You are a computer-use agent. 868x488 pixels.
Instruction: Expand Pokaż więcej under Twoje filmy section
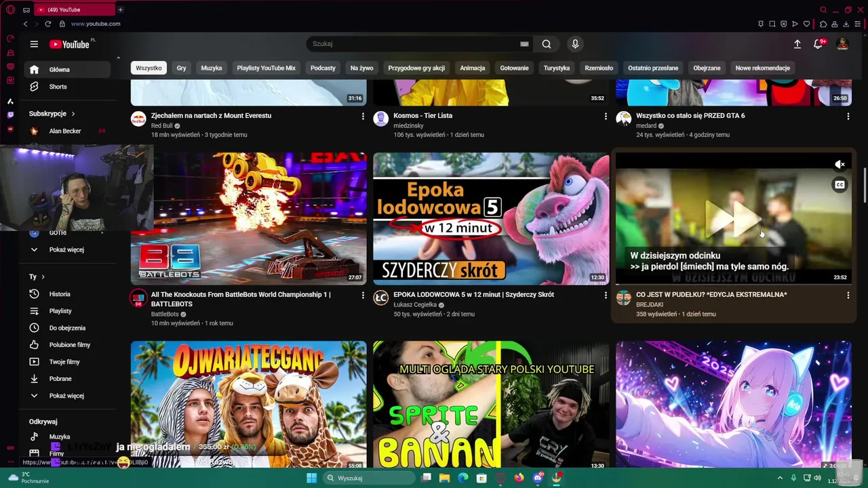click(x=66, y=396)
